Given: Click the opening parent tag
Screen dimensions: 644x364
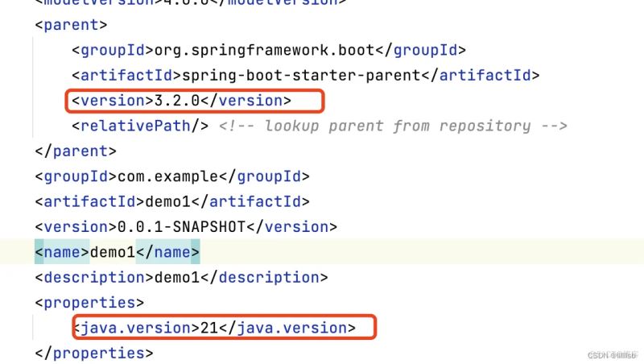Looking at the screenshot, I should point(71,25).
